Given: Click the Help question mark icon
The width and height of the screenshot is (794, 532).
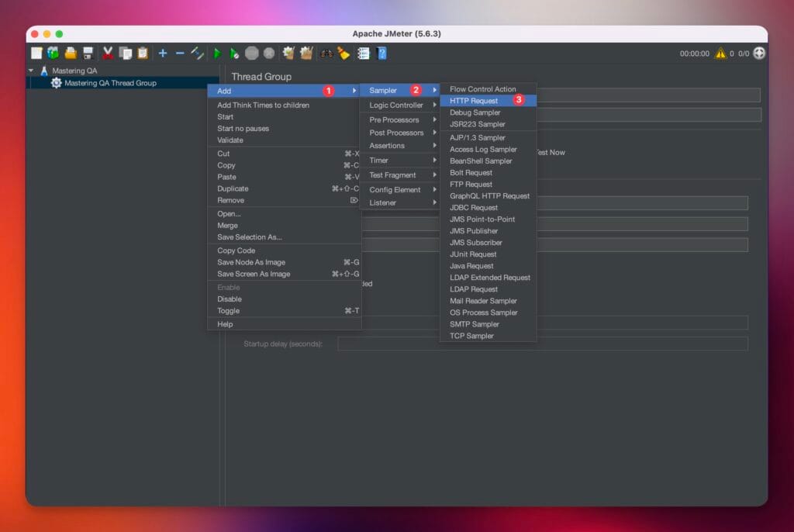Looking at the screenshot, I should pyautogui.click(x=381, y=54).
